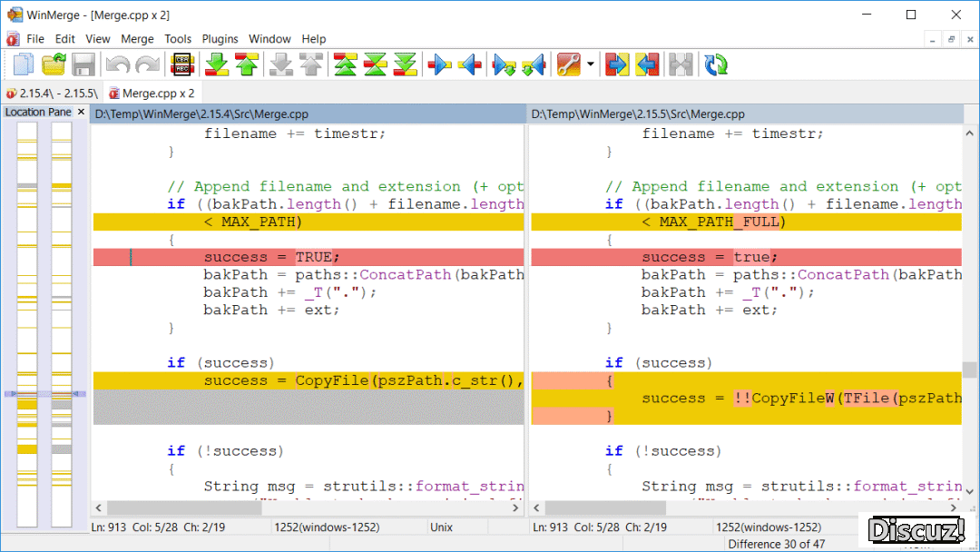Screen dimensions: 980x552
Task: Click the vertical scrollbar up arrow
Action: pyautogui.click(x=969, y=133)
